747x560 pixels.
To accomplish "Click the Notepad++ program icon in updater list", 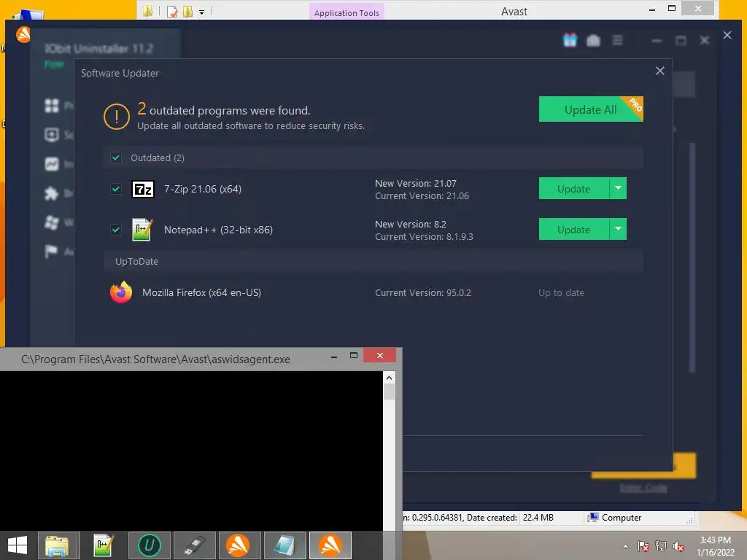I will [x=142, y=230].
